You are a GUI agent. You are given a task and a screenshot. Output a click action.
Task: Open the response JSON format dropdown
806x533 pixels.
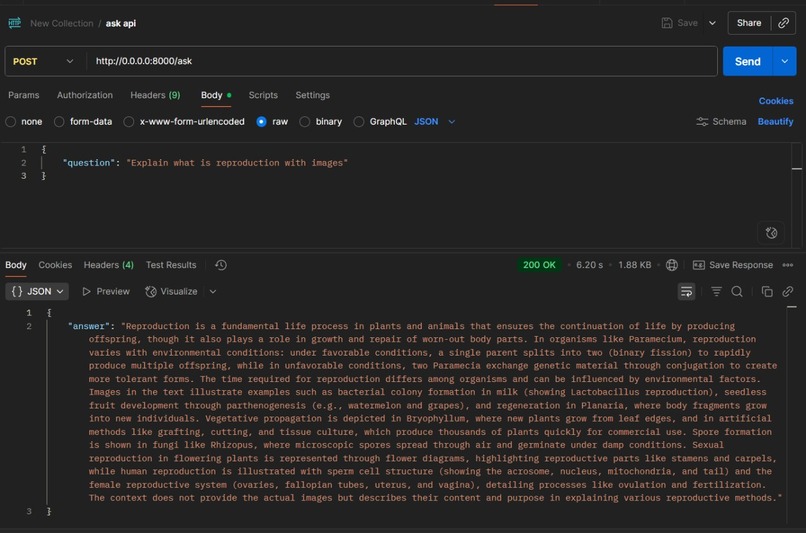37,291
